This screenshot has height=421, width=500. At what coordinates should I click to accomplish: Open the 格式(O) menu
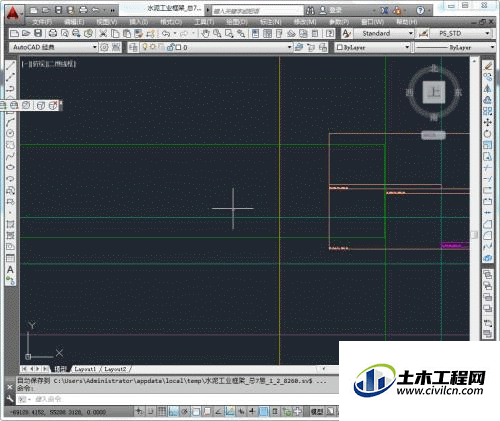pyautogui.click(x=171, y=22)
